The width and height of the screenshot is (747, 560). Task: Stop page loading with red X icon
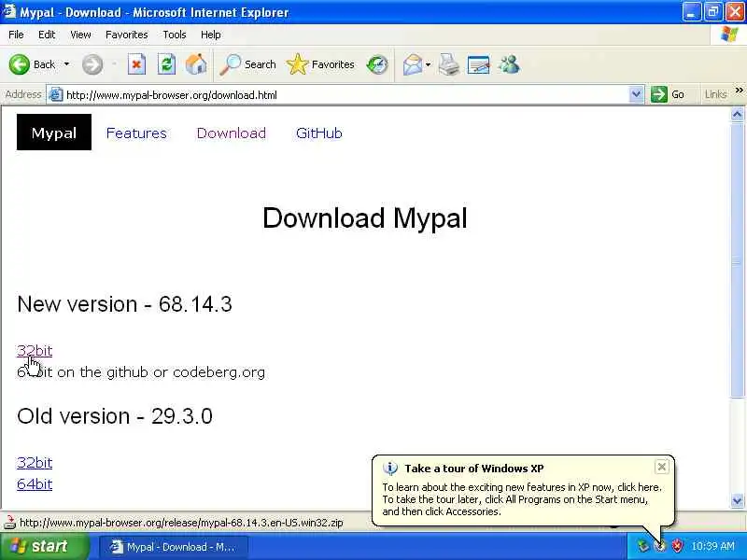(x=136, y=64)
